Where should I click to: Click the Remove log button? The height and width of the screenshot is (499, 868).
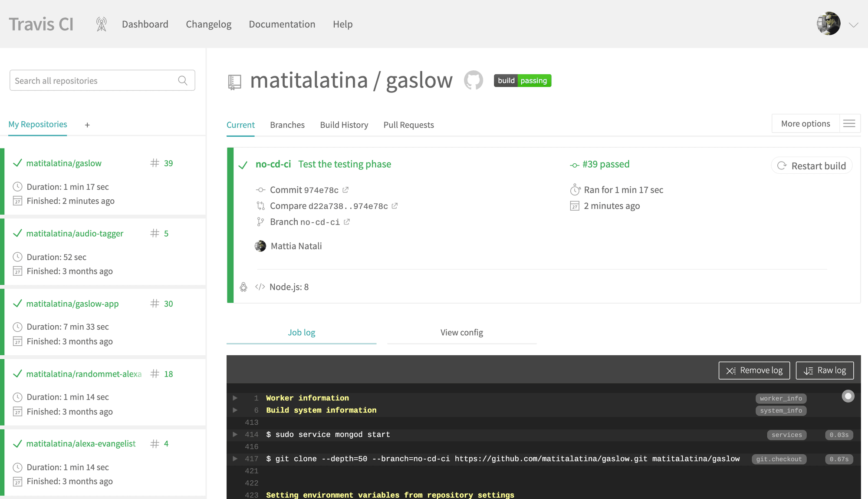pos(754,370)
